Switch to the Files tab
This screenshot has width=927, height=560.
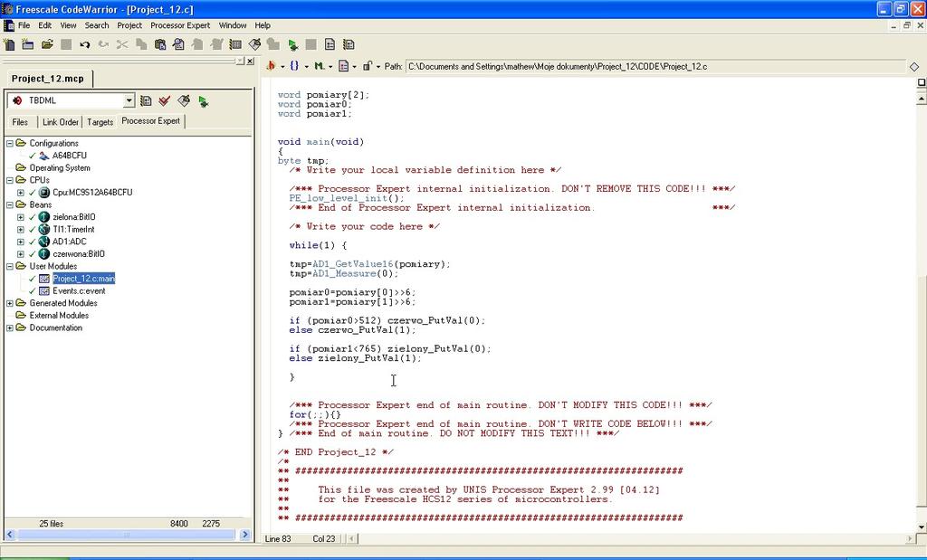(x=20, y=122)
